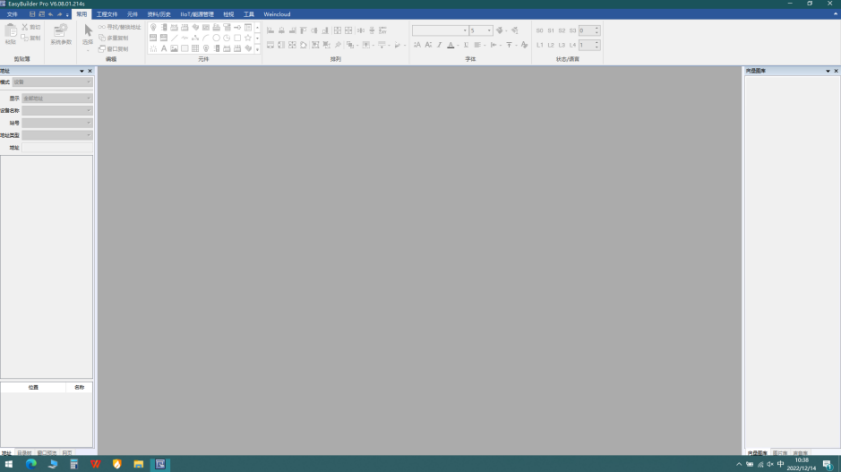Click the font color 'A' swatch

(451, 45)
